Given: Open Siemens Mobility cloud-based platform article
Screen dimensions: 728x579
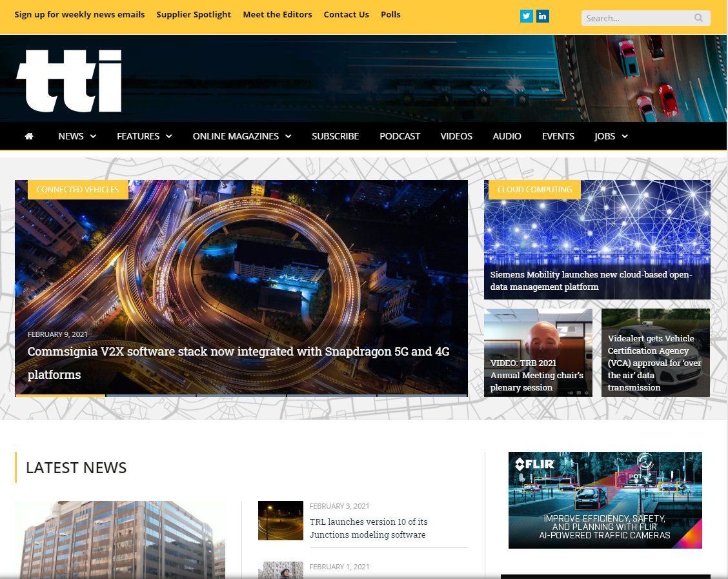Looking at the screenshot, I should [591, 280].
